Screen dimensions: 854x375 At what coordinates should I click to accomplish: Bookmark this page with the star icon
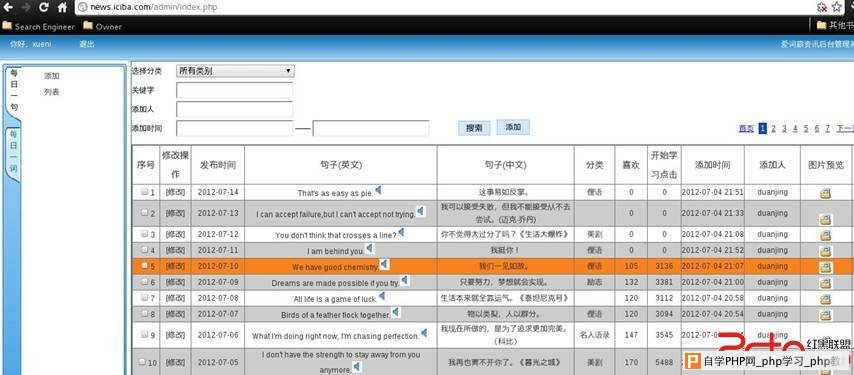coord(837,7)
